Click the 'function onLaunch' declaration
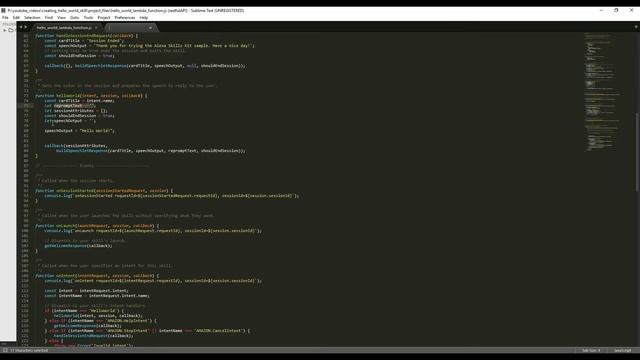 coord(97,226)
